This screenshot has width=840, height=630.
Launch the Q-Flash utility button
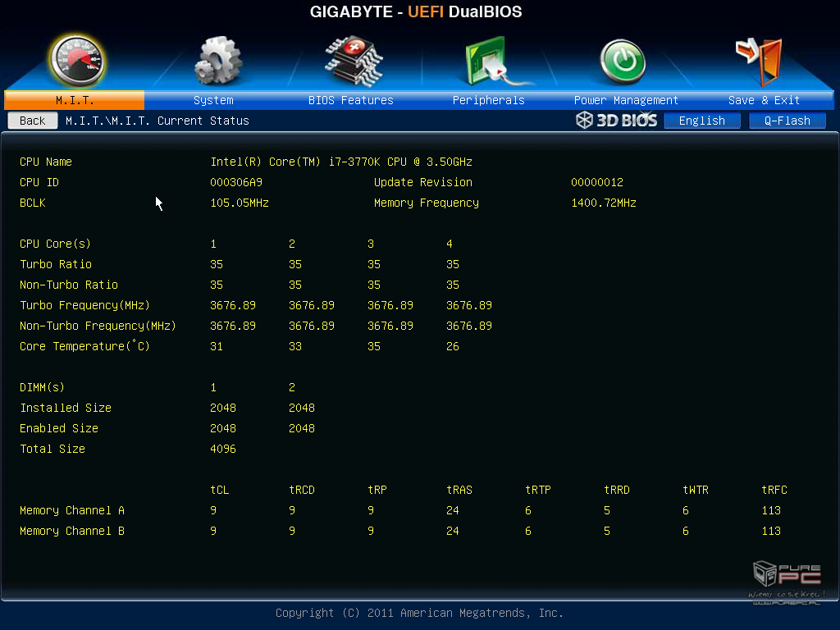(787, 121)
